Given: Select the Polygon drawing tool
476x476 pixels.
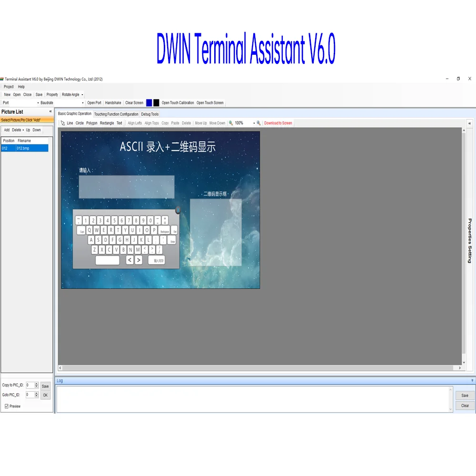Looking at the screenshot, I should coord(92,123).
